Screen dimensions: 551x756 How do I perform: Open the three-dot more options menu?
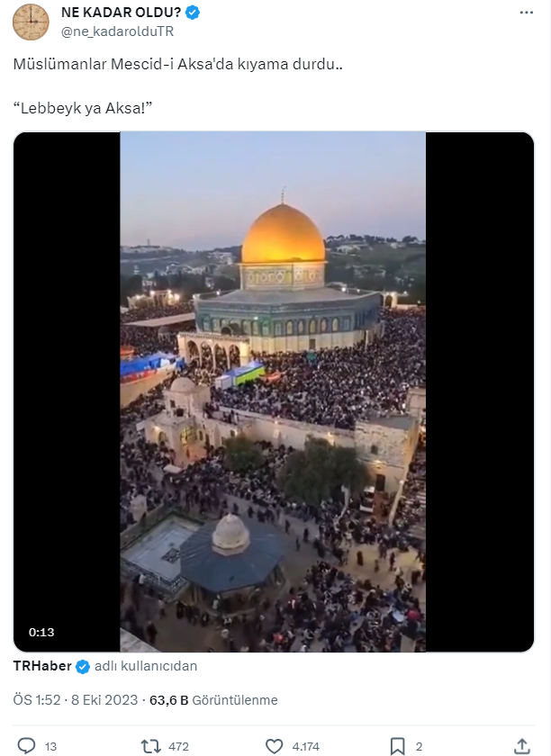coord(526,13)
